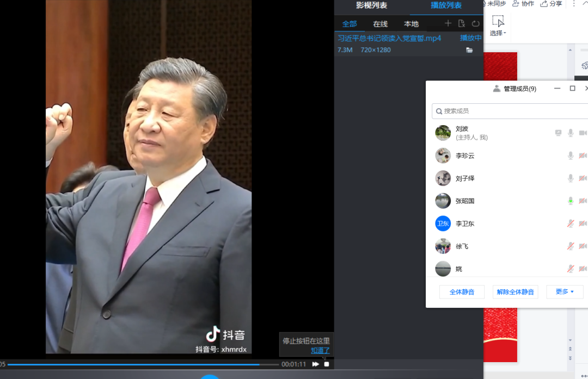Image resolution: width=588 pixels, height=379 pixels.
Task: Click the 知道了 link in tooltip
Action: (320, 351)
